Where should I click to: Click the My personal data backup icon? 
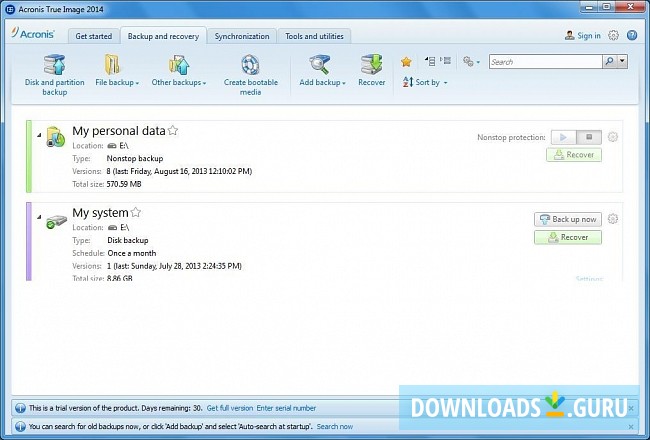(56, 137)
